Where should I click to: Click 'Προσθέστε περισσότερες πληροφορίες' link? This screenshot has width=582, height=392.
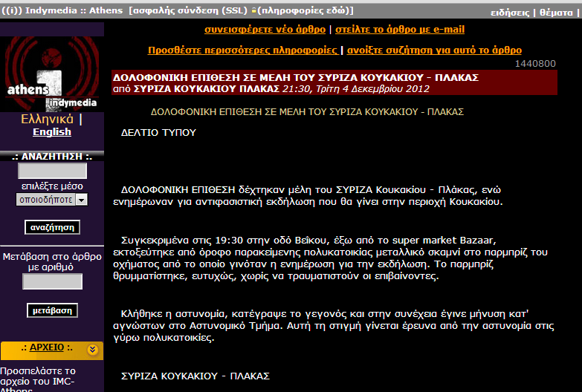pos(242,50)
